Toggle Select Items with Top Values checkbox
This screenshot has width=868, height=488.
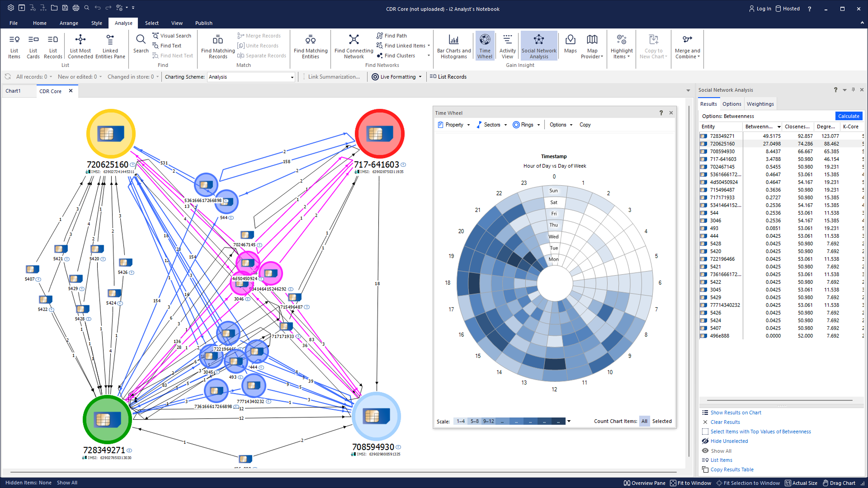[705, 432]
